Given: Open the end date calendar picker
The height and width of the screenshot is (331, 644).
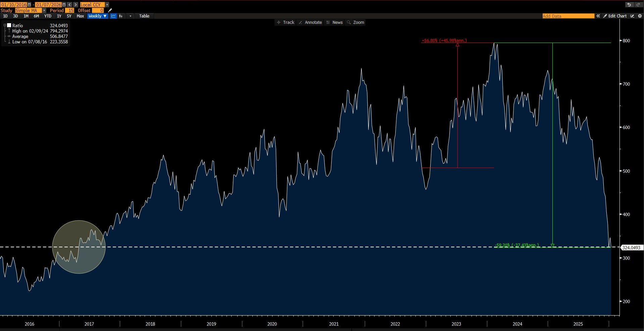Looking at the screenshot, I should [x=64, y=5].
